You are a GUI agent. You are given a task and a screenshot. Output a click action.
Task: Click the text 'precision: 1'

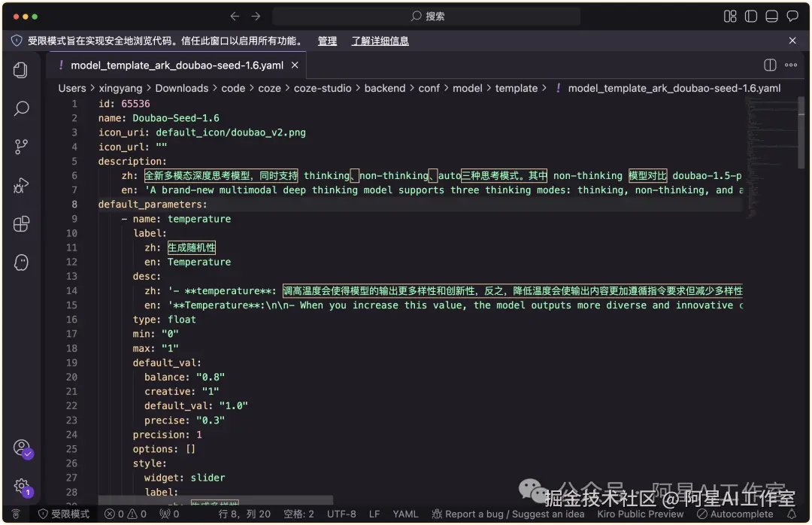point(167,435)
